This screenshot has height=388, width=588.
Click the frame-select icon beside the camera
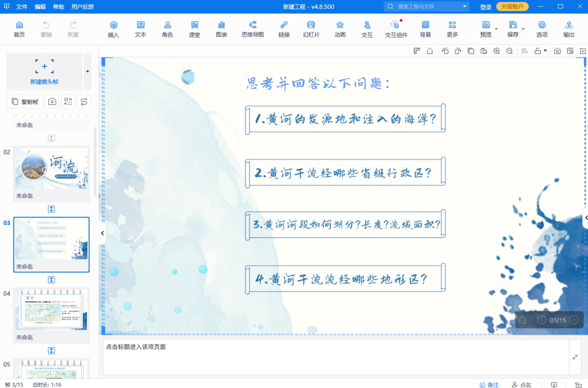pyautogui.click(x=68, y=102)
